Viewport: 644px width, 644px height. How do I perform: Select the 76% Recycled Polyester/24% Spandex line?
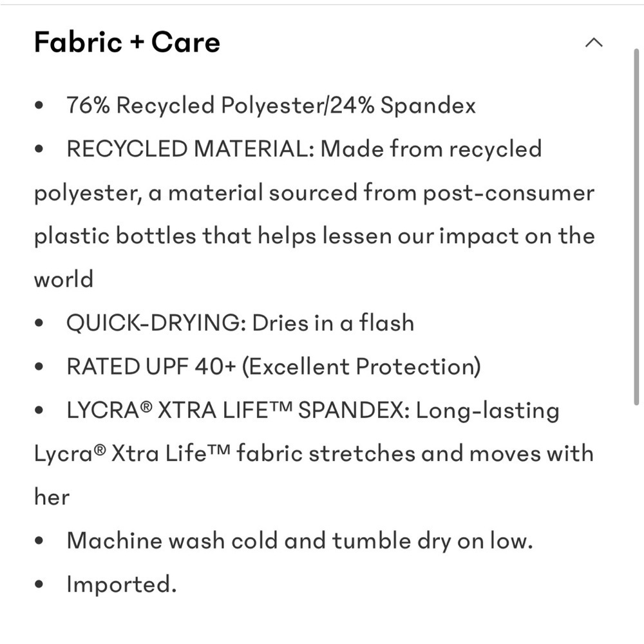pyautogui.click(x=271, y=105)
